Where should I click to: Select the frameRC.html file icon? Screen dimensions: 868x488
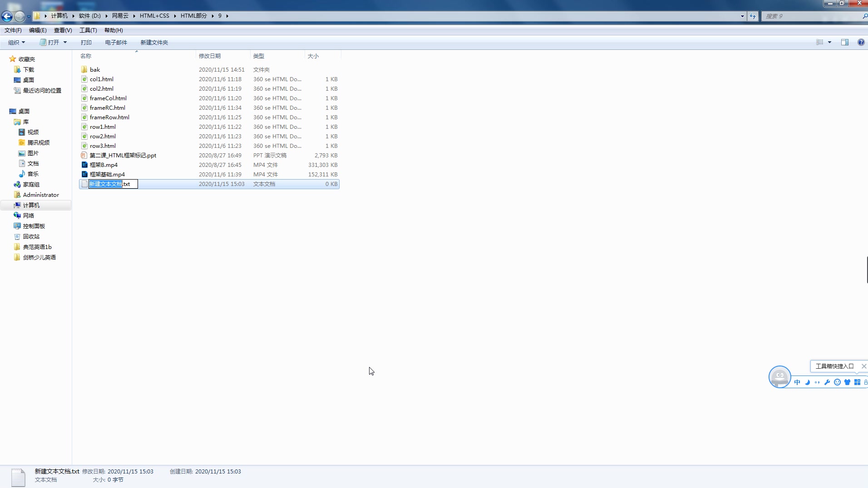pyautogui.click(x=84, y=107)
